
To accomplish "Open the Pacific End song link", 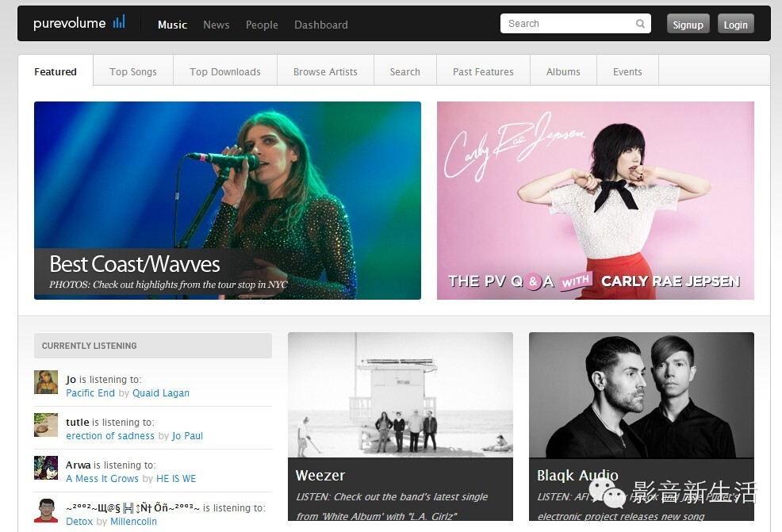I will pyautogui.click(x=90, y=393).
